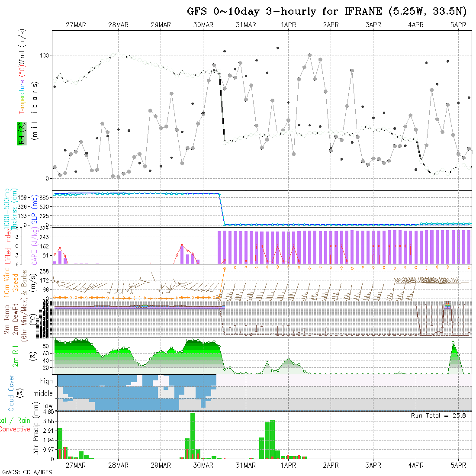Select the 5APR label on bottom axis
Screen dimensions: 476x476
(x=458, y=465)
